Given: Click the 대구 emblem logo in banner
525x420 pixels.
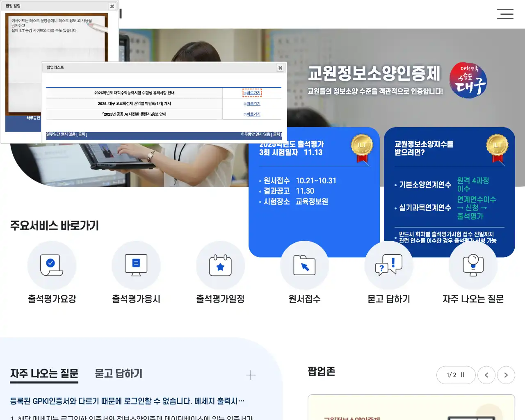Looking at the screenshot, I should pos(468,80).
